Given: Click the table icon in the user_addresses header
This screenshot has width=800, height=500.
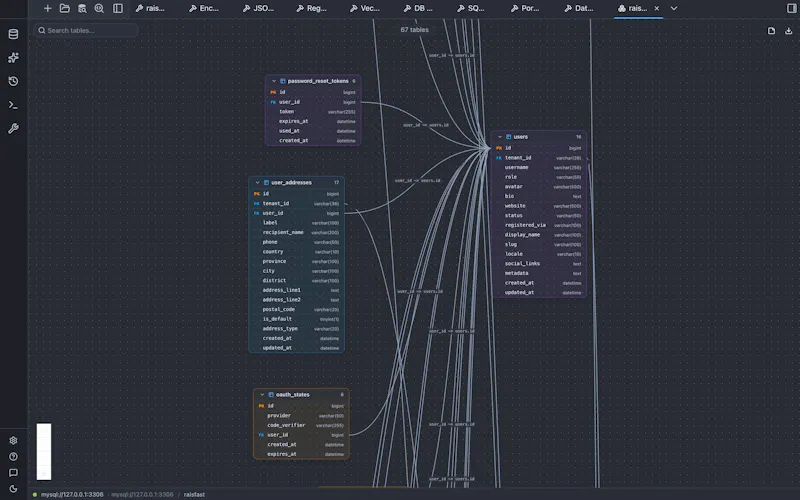Looking at the screenshot, I should tap(266, 183).
